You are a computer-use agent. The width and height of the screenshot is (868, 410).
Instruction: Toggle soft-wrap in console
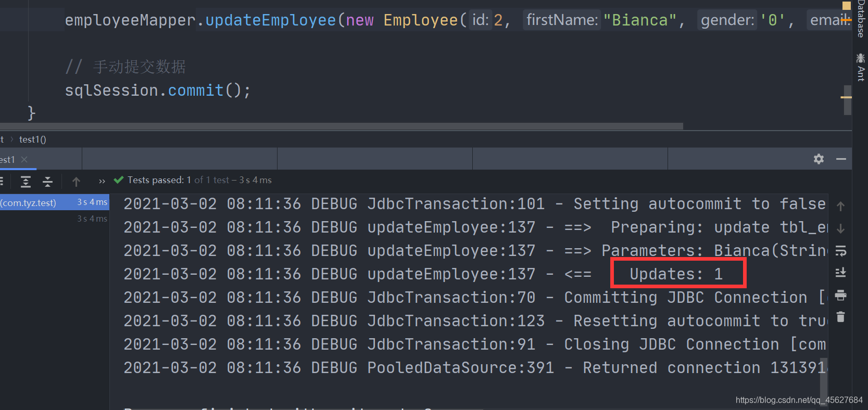tap(840, 251)
